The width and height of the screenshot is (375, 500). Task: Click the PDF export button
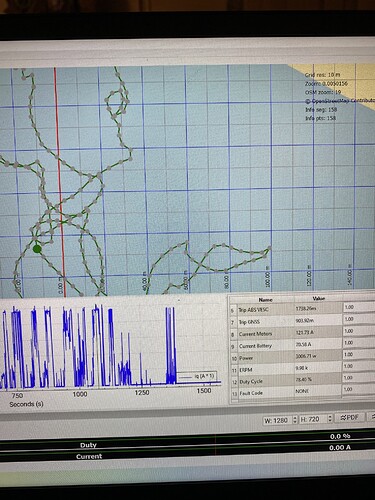350,417
